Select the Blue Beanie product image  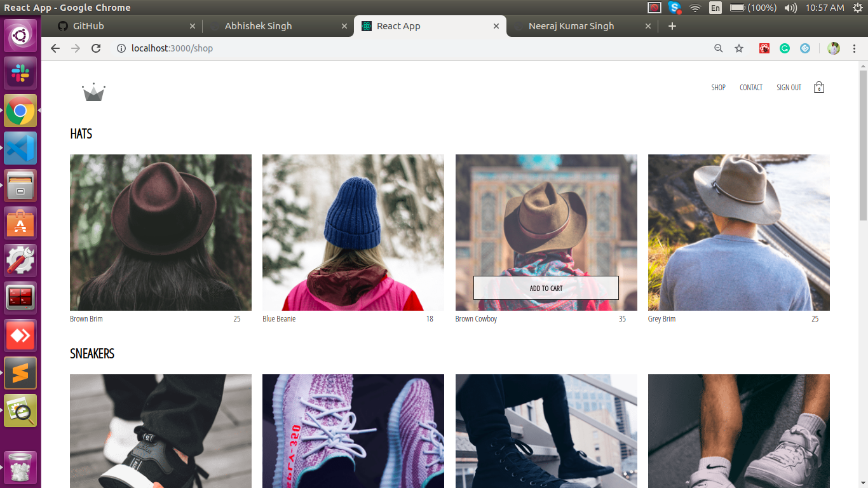(353, 232)
